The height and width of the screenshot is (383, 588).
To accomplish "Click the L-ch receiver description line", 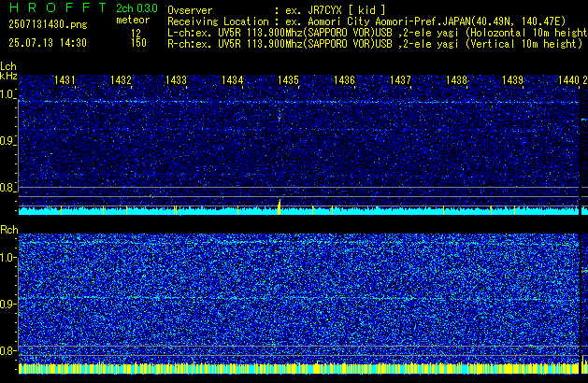I will (x=378, y=33).
